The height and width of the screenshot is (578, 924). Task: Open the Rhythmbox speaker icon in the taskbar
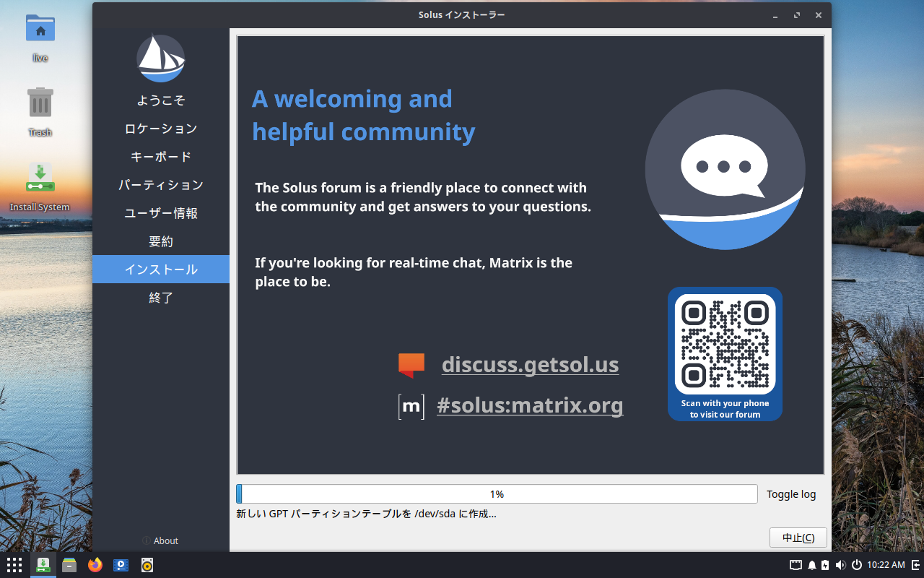click(147, 565)
